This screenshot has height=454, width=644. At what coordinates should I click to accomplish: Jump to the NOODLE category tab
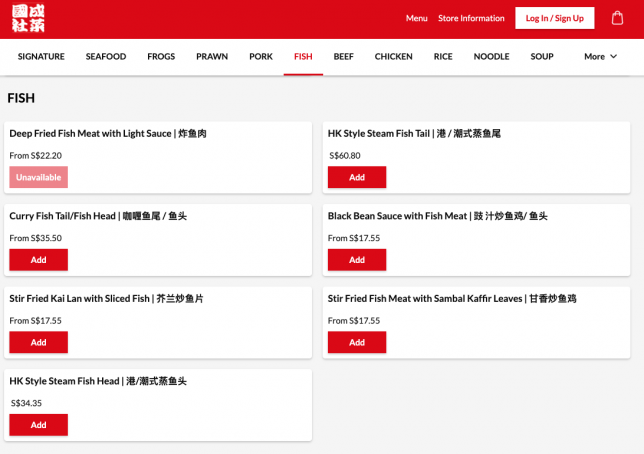pyautogui.click(x=491, y=57)
